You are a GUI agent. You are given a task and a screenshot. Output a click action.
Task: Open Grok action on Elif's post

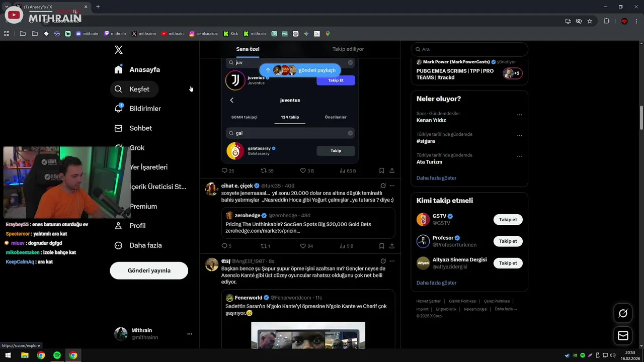(383, 261)
